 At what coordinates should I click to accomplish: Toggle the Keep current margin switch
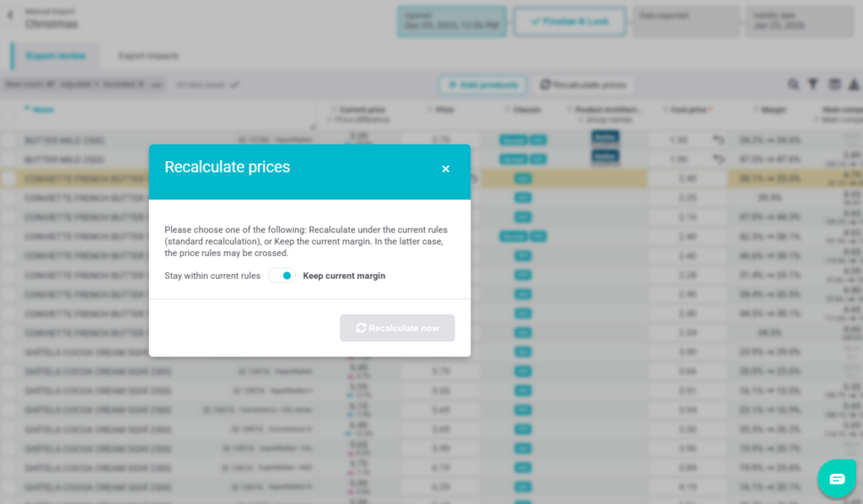click(x=282, y=276)
